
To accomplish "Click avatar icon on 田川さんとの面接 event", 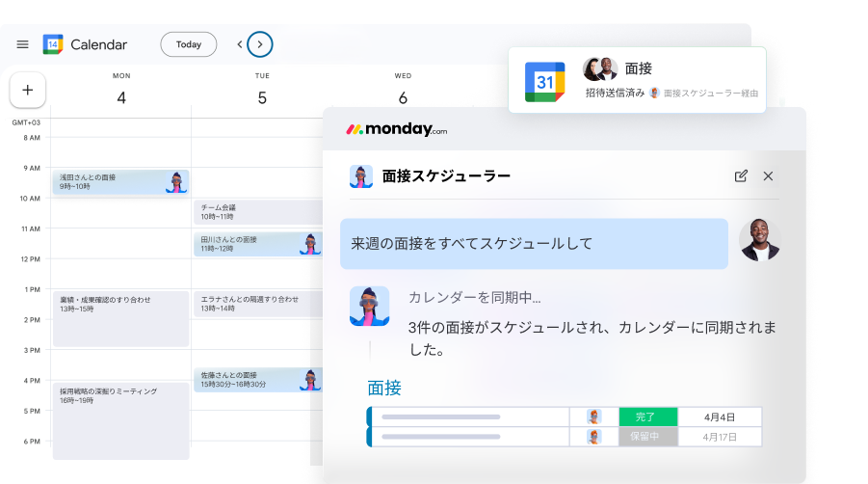I will pos(310,244).
